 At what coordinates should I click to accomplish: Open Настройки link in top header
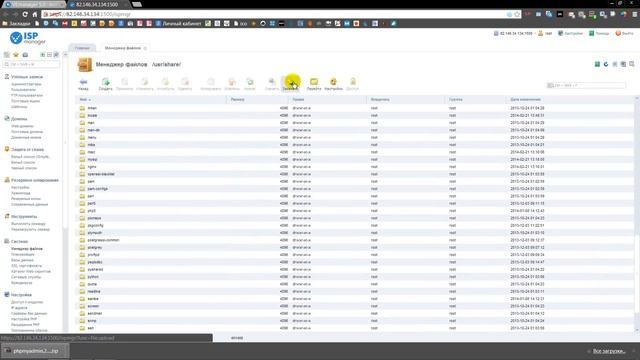coord(573,33)
